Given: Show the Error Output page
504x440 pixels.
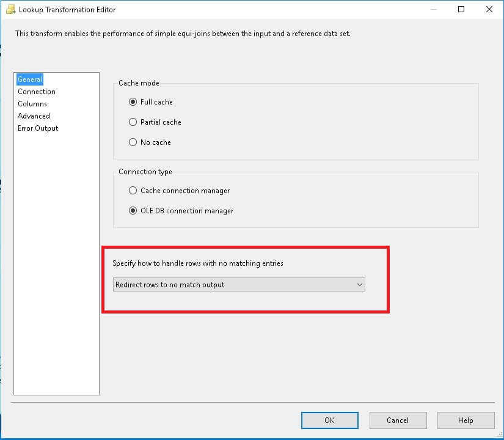Looking at the screenshot, I should click(38, 128).
